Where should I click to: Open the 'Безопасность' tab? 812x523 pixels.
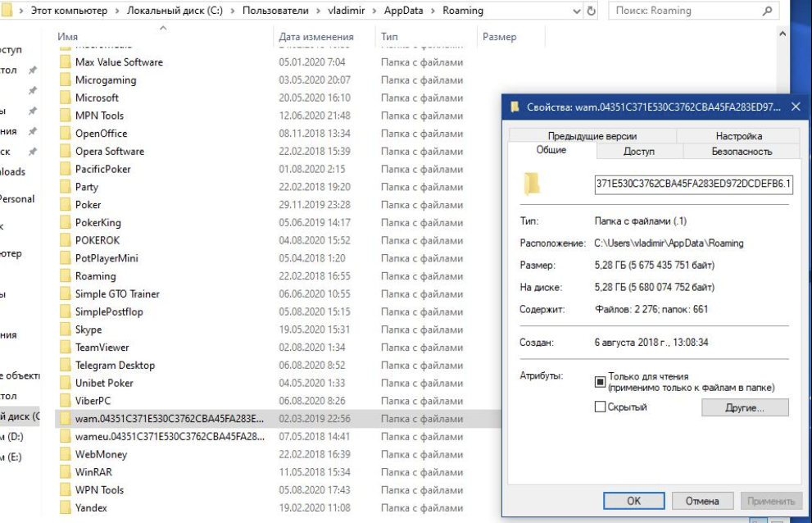(742, 152)
